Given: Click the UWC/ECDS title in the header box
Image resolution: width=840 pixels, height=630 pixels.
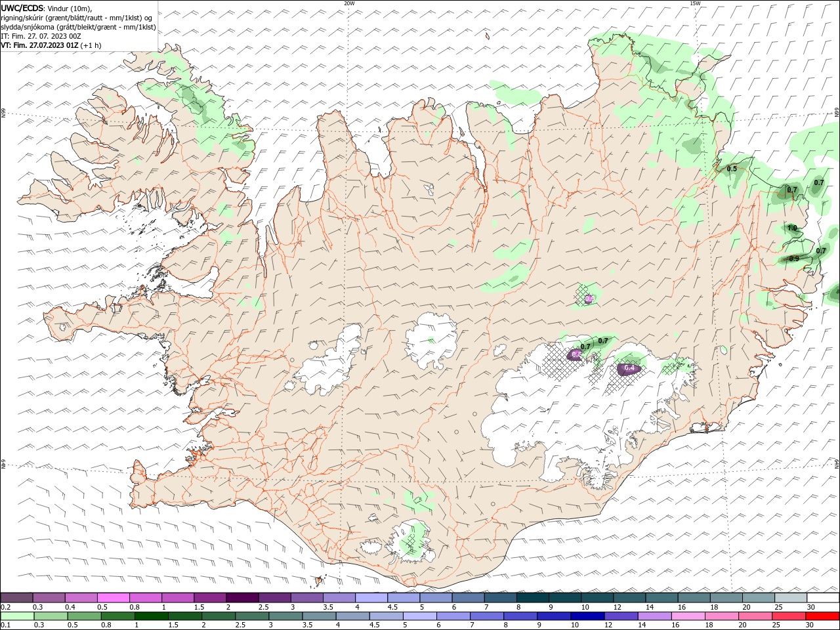Looking at the screenshot, I should pos(22,8).
